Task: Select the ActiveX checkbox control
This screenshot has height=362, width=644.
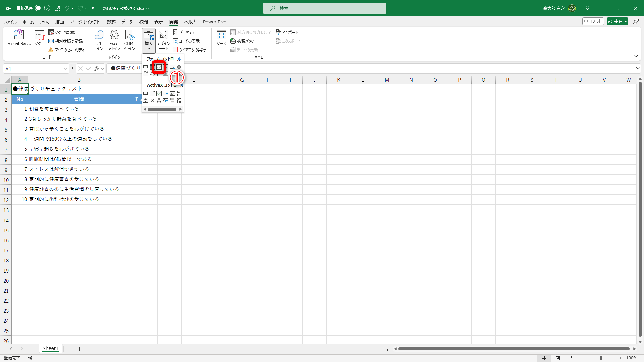Action: pyautogui.click(x=159, y=94)
